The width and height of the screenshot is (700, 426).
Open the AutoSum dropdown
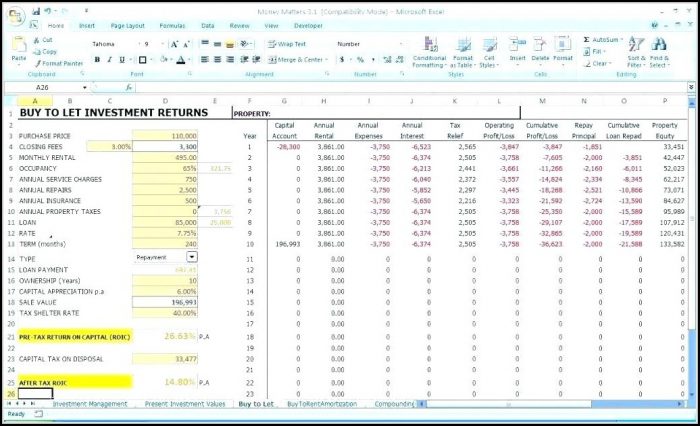[621, 40]
